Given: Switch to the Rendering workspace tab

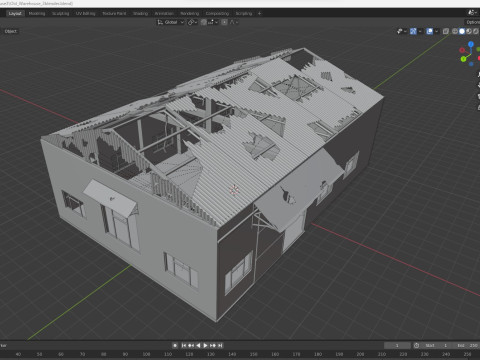Looking at the screenshot, I should point(189,13).
